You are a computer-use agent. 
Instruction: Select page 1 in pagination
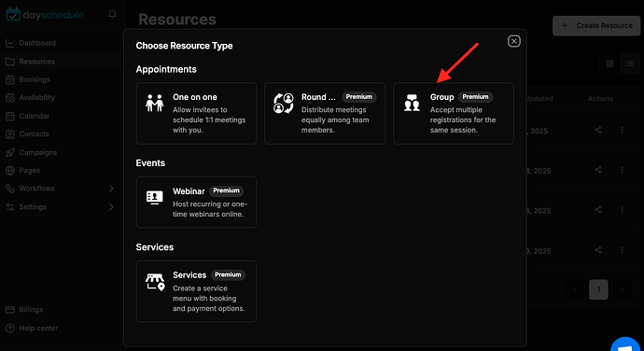click(598, 289)
